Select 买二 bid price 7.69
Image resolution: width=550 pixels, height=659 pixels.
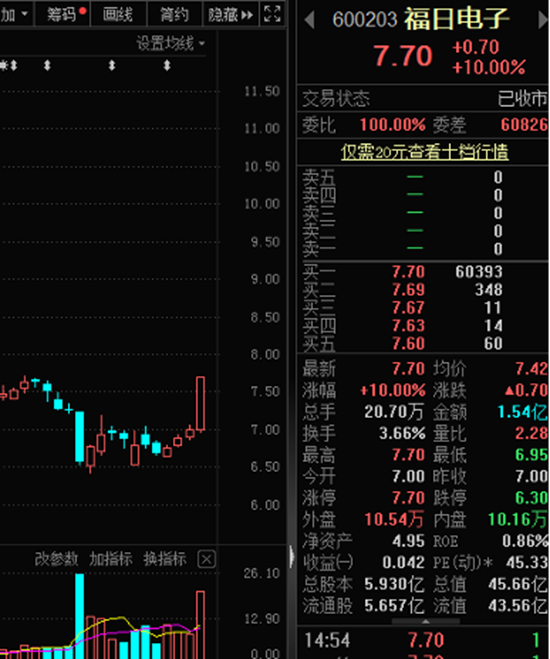point(408,290)
